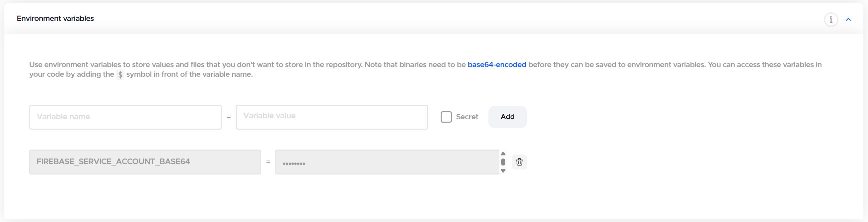Click the Environment variables section title
Screen dimensions: 868x222
(x=55, y=19)
